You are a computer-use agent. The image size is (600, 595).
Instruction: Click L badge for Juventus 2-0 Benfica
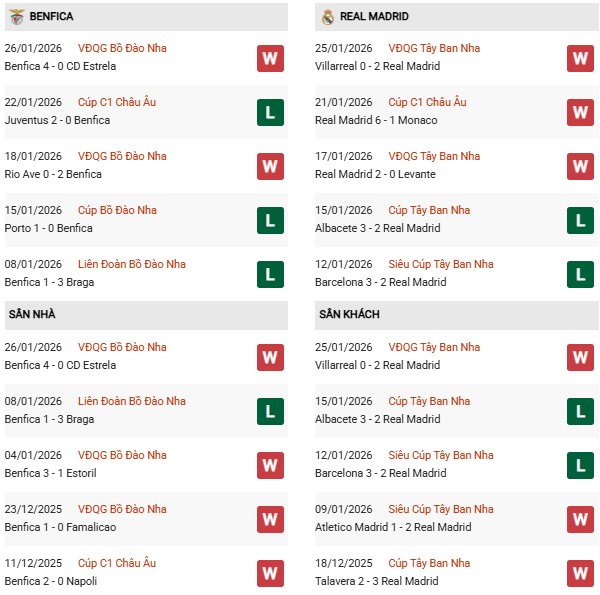click(269, 112)
